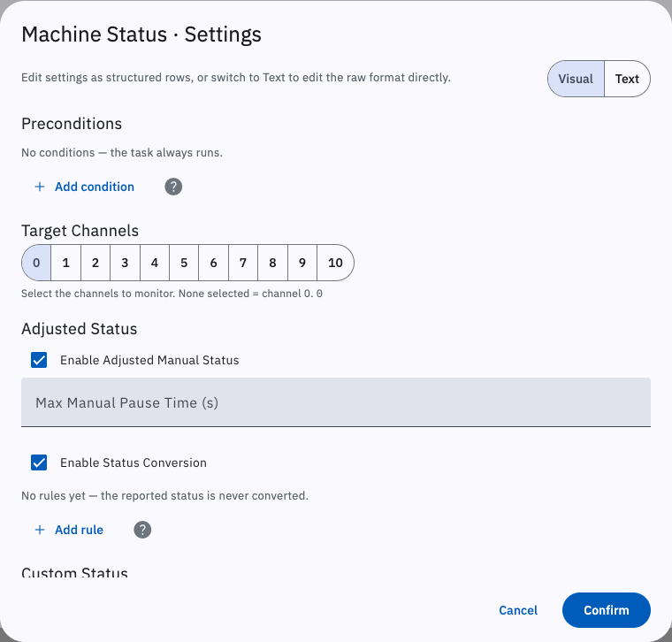
Task: Select target channel 2
Action: 95,263
